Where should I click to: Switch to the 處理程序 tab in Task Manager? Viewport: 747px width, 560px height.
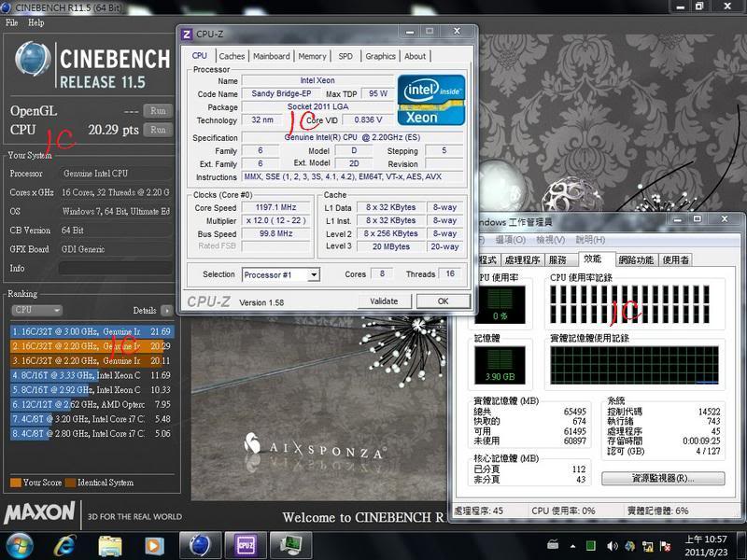[522, 260]
